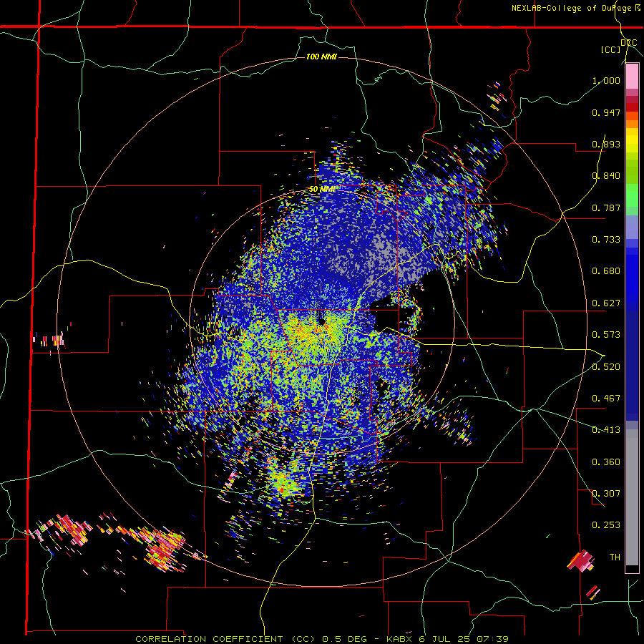Pick the dark red swatch near 0.947

[x=632, y=107]
